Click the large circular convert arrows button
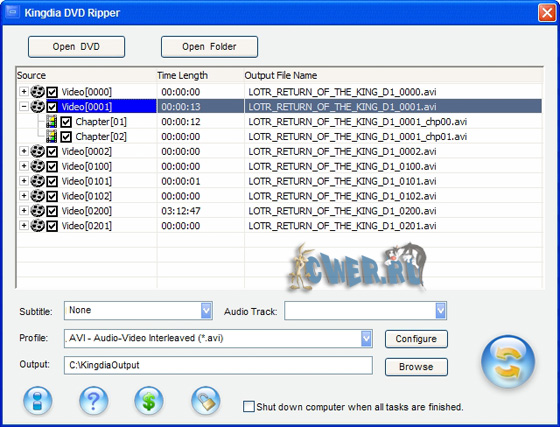 tap(508, 361)
